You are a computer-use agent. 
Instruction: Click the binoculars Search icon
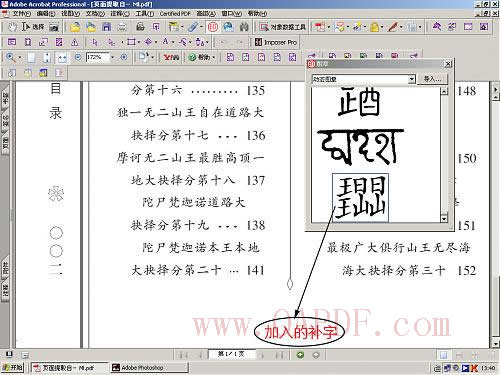[244, 27]
